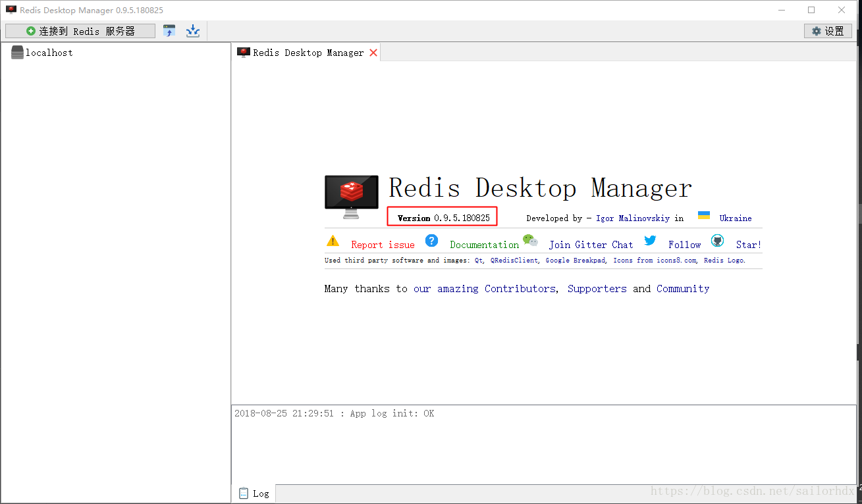The image size is (862, 504).
Task: Switch to the Log tab
Action: click(x=254, y=493)
